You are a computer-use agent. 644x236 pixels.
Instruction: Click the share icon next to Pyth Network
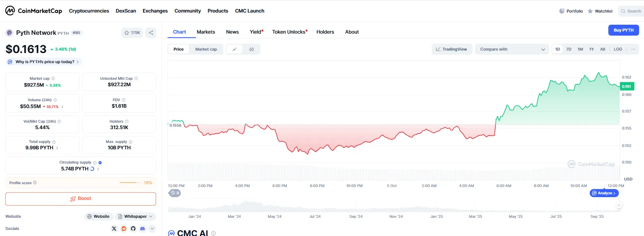151,33
